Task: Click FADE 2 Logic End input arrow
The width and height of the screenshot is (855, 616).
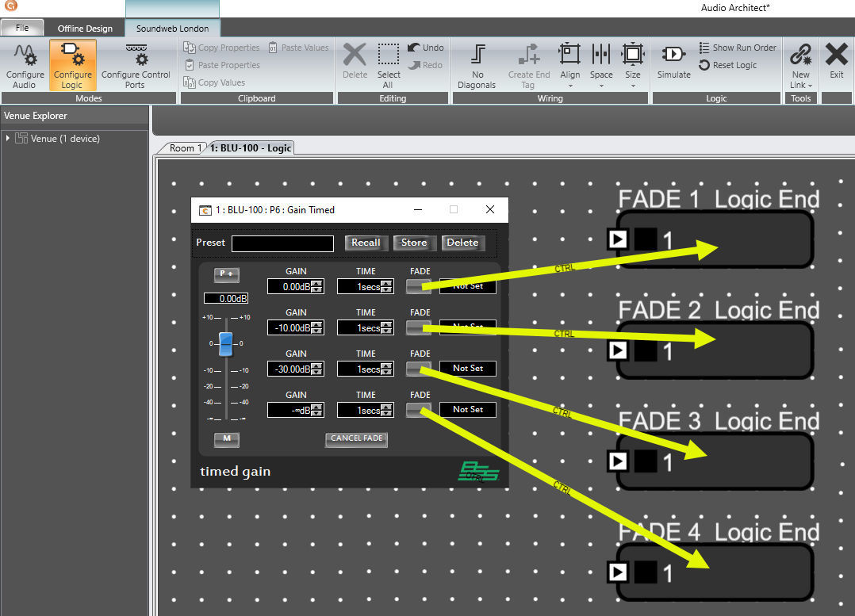Action: (x=618, y=350)
